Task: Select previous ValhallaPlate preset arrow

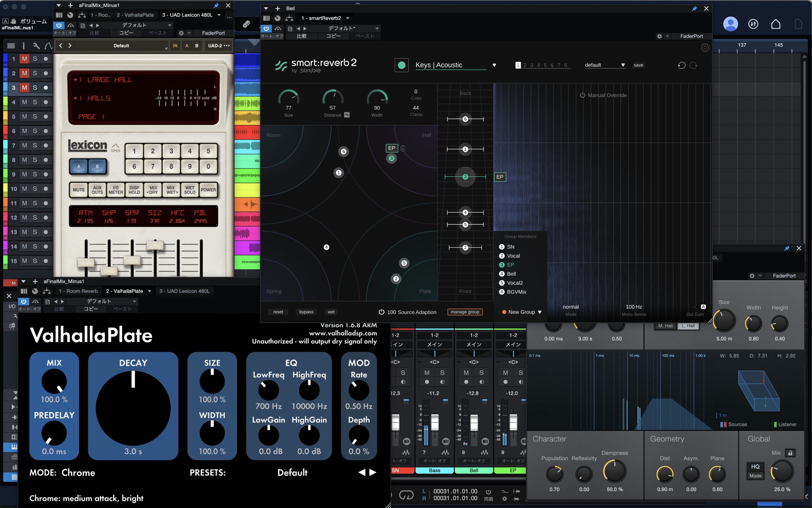Action: [x=362, y=473]
